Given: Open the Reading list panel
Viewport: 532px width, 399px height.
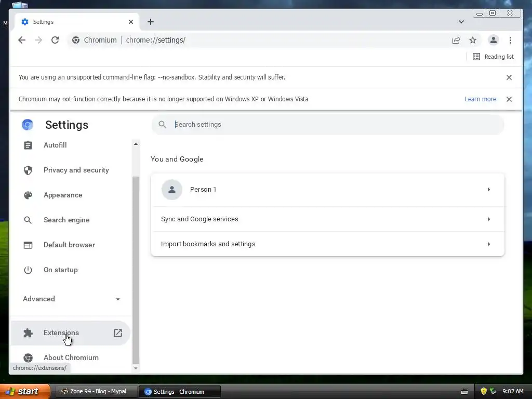Looking at the screenshot, I should 493,57.
